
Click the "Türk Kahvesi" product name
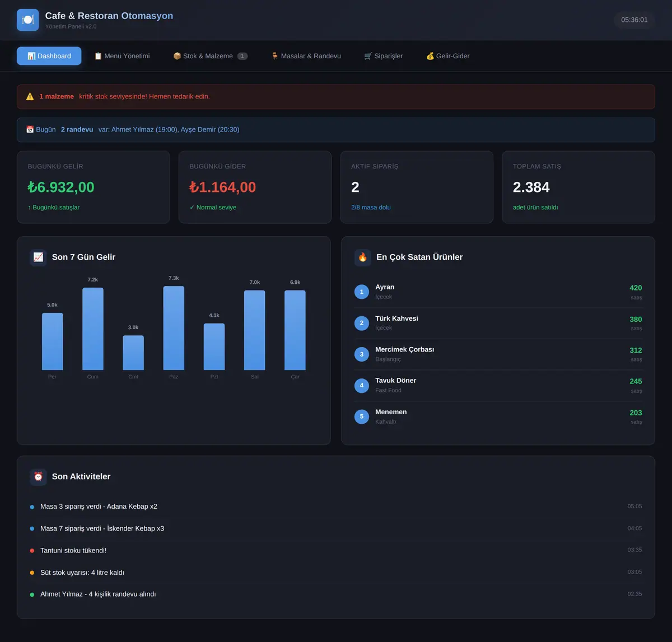click(x=396, y=318)
